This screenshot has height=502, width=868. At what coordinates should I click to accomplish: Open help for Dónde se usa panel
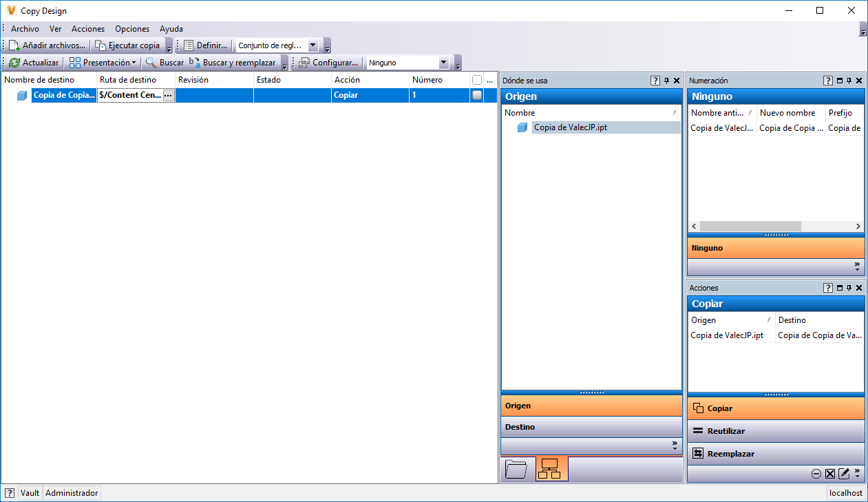(x=655, y=81)
